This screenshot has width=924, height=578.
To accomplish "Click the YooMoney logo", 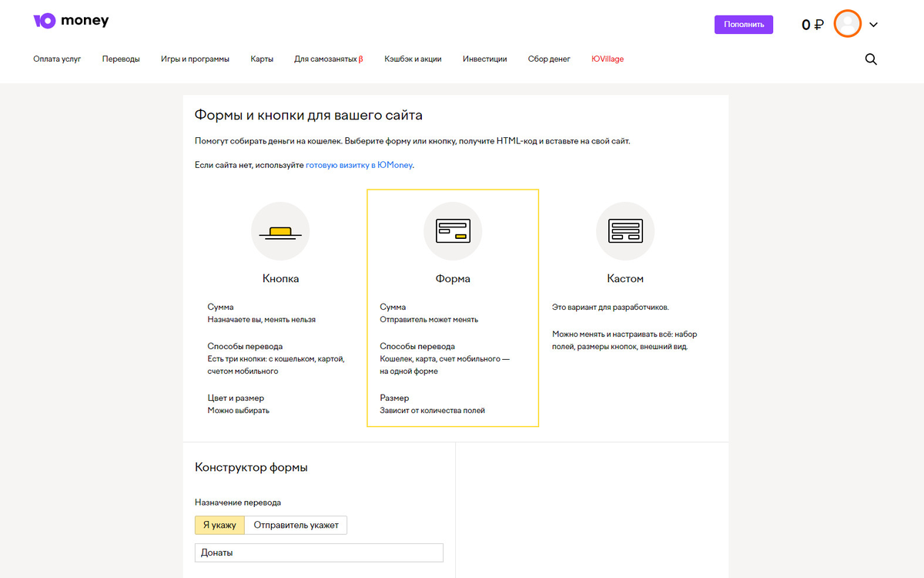I will point(71,21).
